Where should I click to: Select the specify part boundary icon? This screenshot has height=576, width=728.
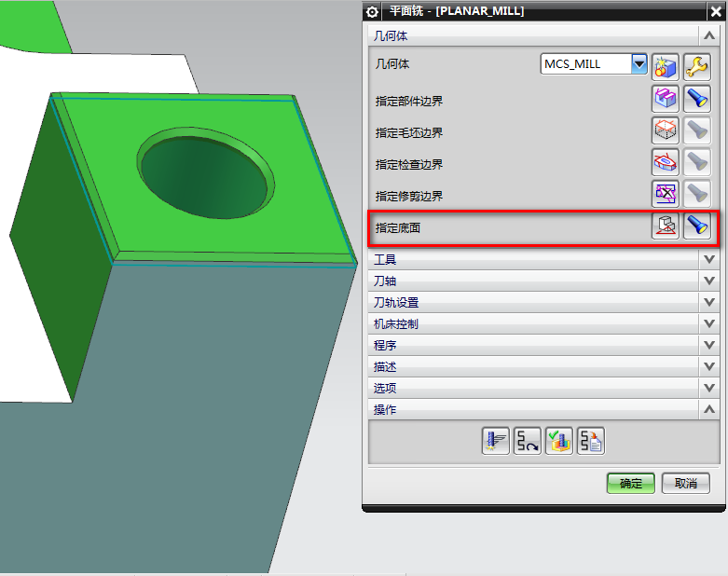(x=665, y=98)
